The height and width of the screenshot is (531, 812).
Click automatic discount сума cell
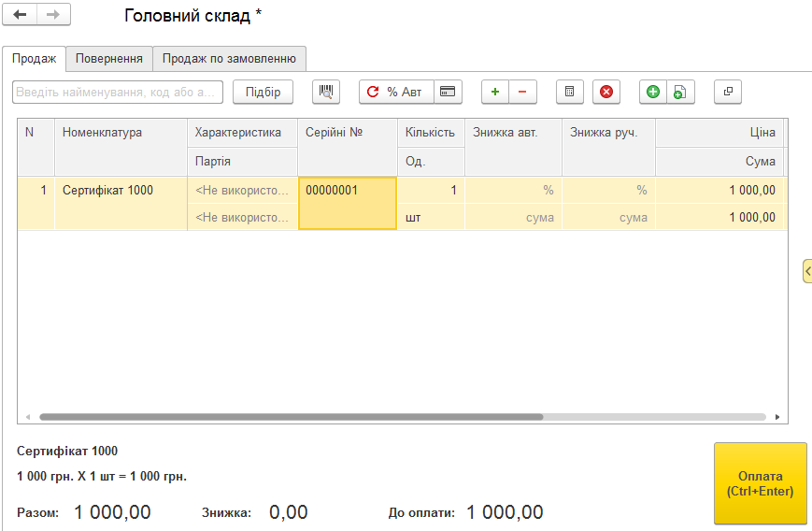(513, 217)
